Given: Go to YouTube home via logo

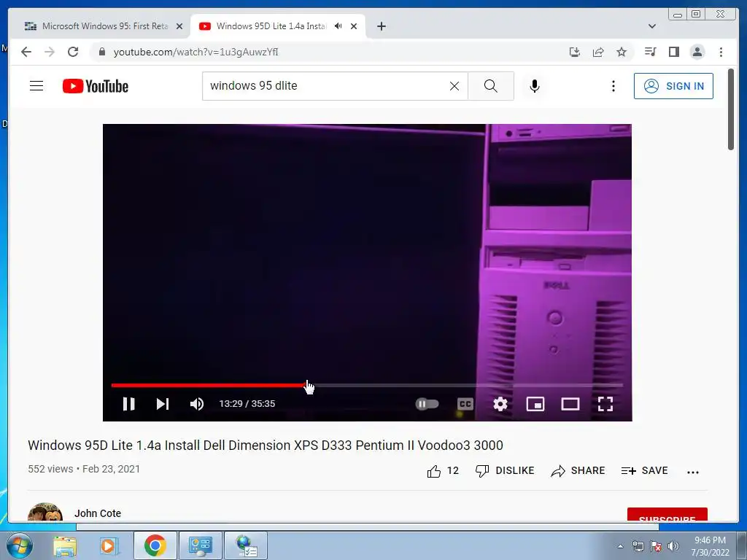Looking at the screenshot, I should (x=96, y=86).
